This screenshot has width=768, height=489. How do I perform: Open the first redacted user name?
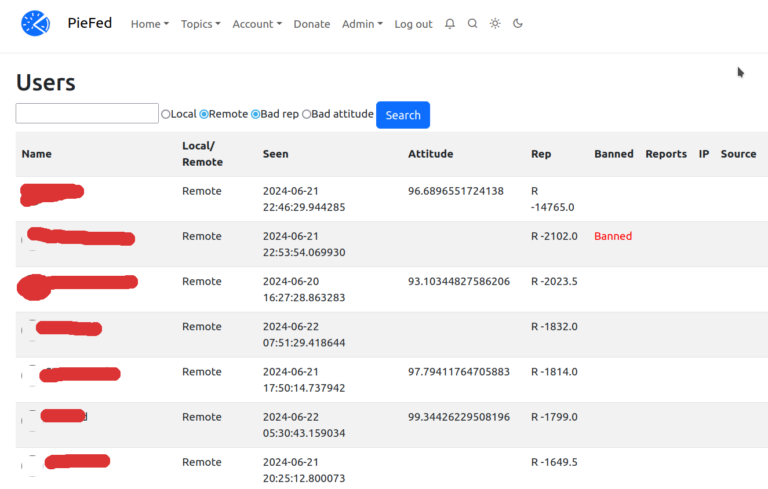pyautogui.click(x=52, y=193)
